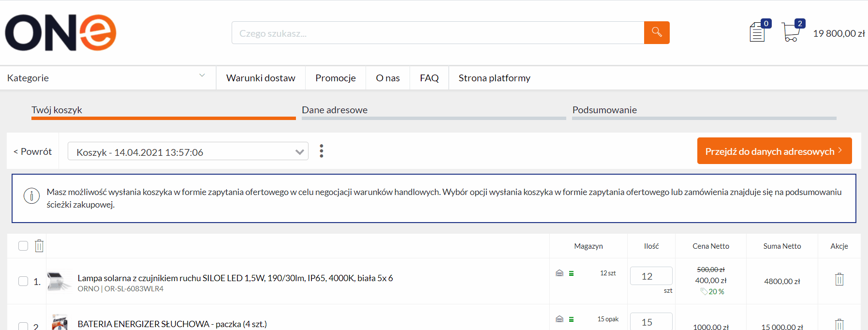Open the Koszyk 14.04.2021 basket selector
The image size is (868, 330).
188,151
